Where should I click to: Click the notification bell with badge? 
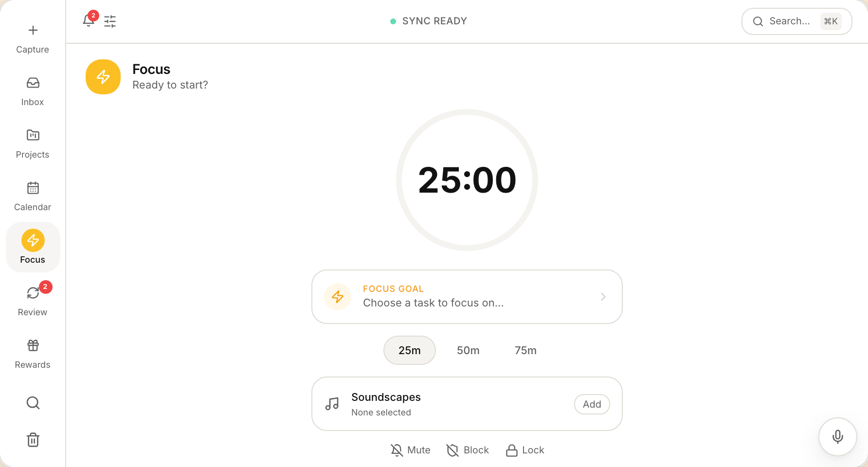[x=89, y=21]
